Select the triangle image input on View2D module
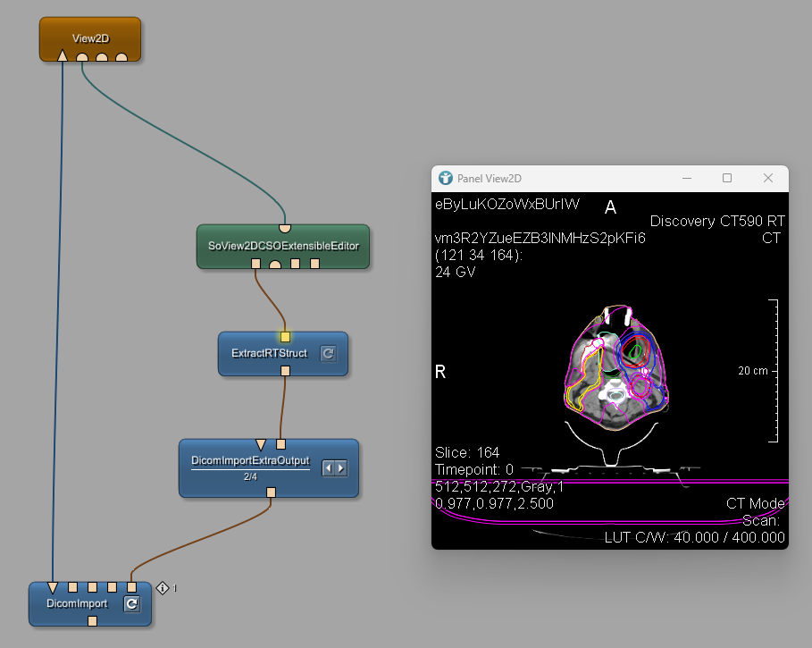This screenshot has width=812, height=648. click(62, 56)
